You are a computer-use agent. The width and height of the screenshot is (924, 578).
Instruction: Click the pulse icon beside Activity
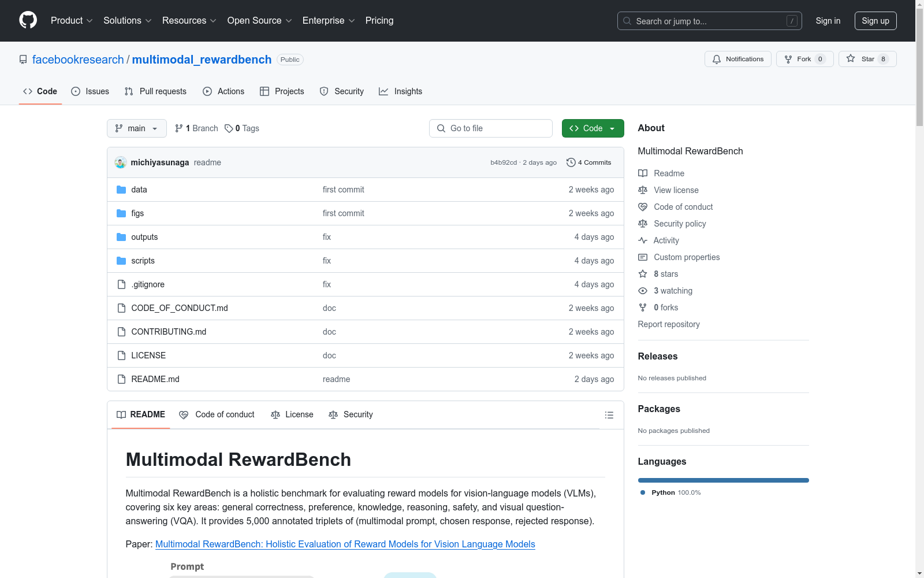click(x=643, y=240)
